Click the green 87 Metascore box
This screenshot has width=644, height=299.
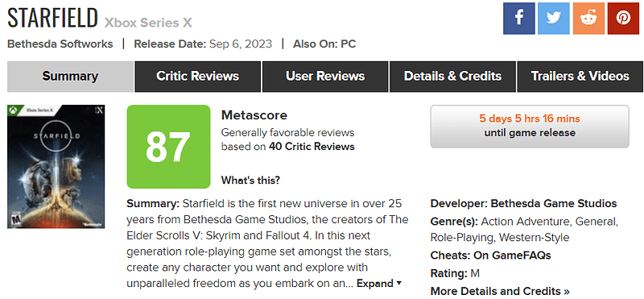[168, 147]
